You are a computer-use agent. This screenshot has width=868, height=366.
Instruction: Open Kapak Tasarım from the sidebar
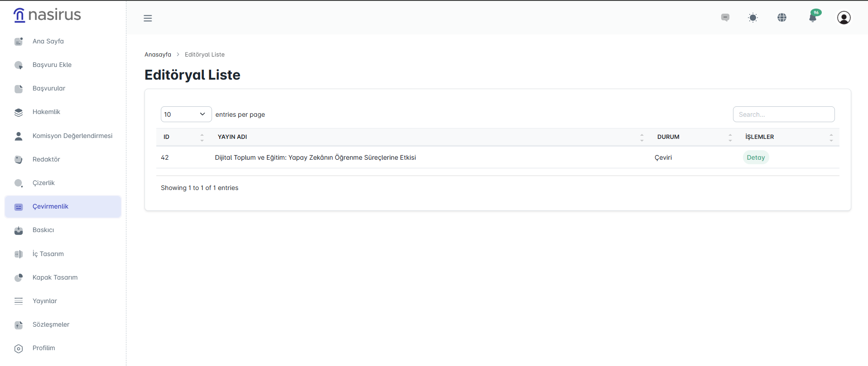click(55, 277)
